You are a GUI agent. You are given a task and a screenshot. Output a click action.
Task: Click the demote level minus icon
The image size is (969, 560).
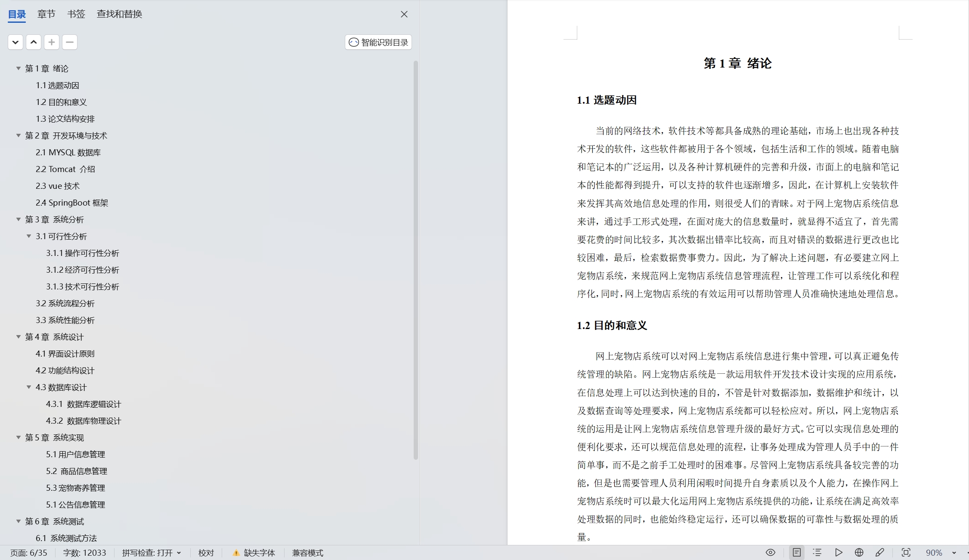[70, 42]
